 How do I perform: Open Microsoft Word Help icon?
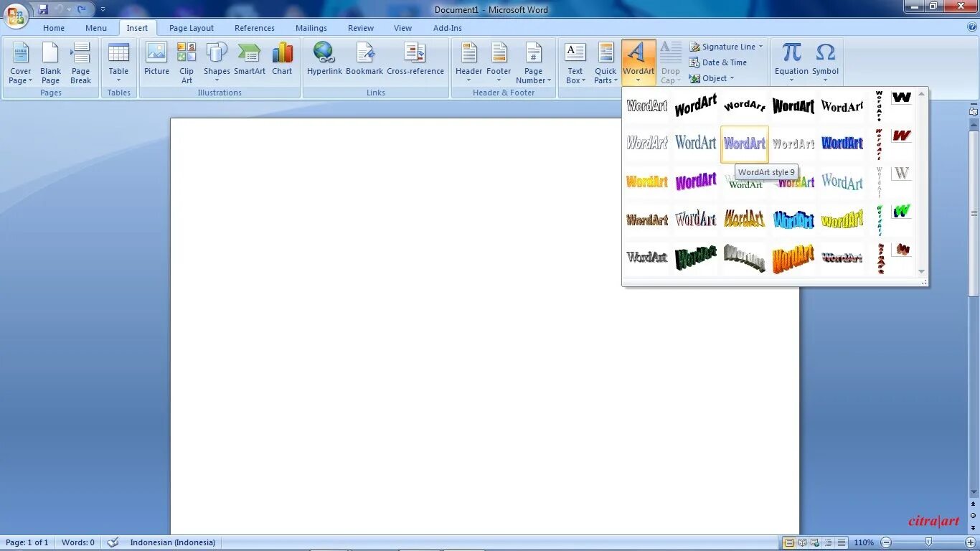click(972, 27)
